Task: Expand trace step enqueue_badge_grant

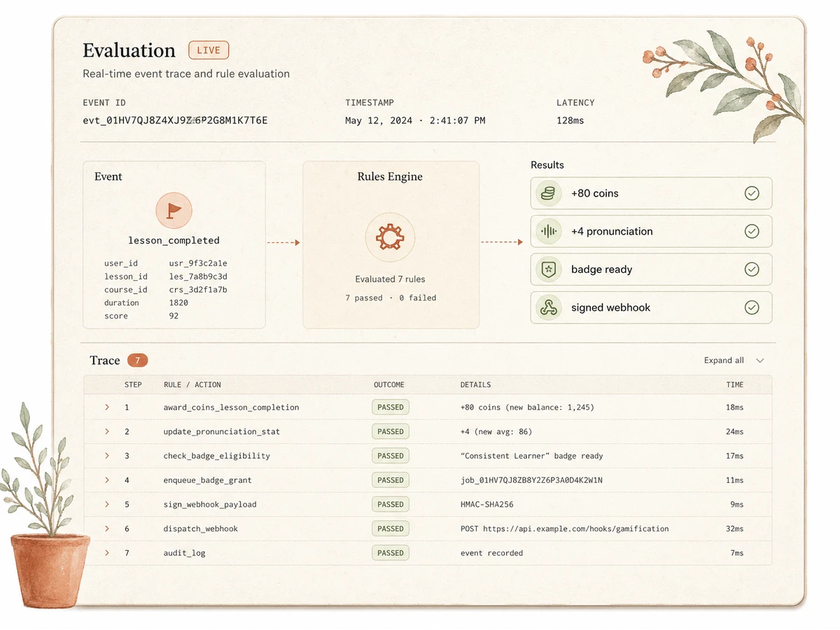Action: [x=107, y=480]
